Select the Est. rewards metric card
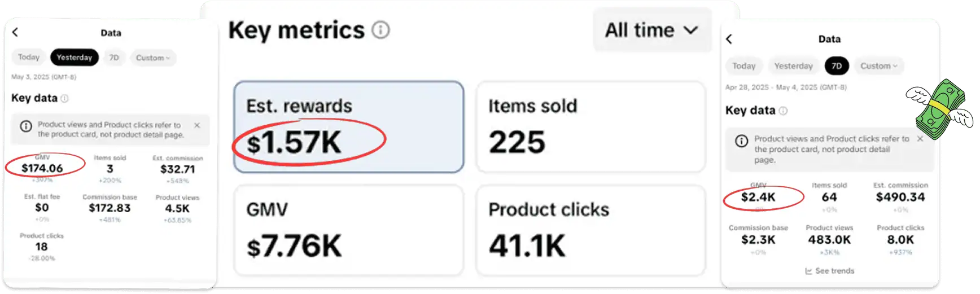The image size is (980, 294). coord(348,127)
